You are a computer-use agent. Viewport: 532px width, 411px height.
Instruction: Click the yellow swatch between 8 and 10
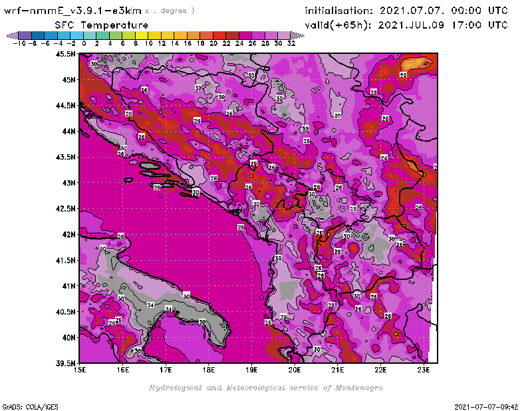pyautogui.click(x=141, y=35)
